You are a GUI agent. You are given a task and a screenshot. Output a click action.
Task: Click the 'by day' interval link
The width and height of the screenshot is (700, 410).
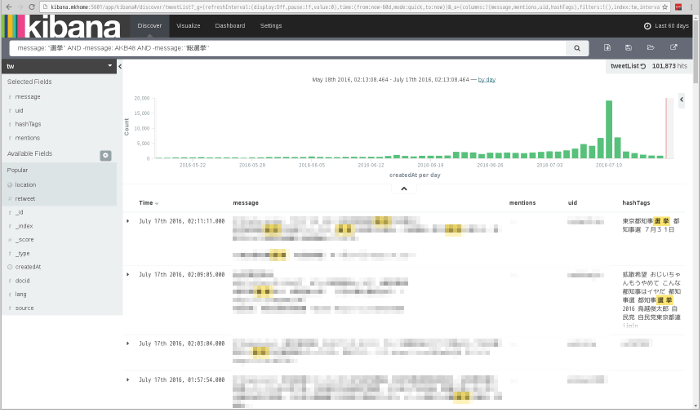[487, 79]
